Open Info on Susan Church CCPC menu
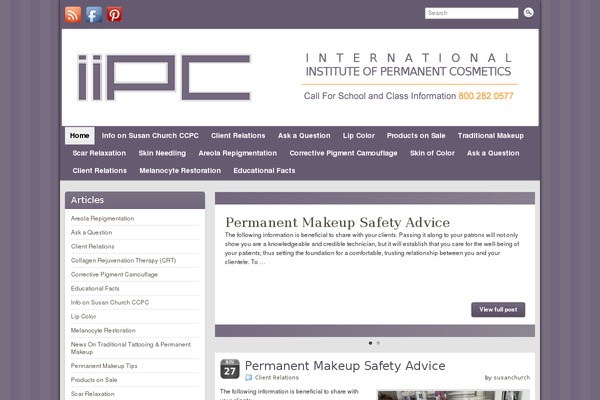The height and width of the screenshot is (400, 600). point(150,136)
